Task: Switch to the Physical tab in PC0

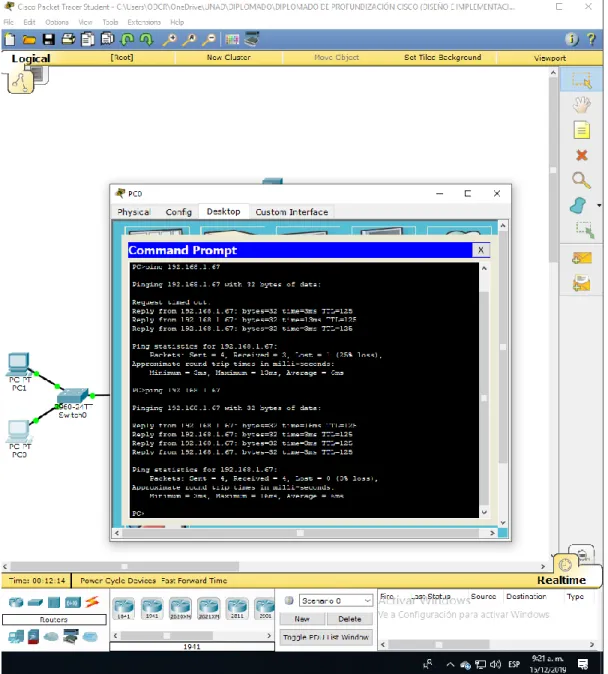Action: (x=133, y=212)
